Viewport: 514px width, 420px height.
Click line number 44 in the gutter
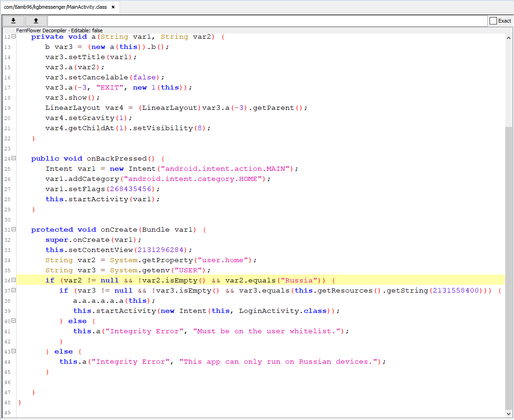pos(7,362)
